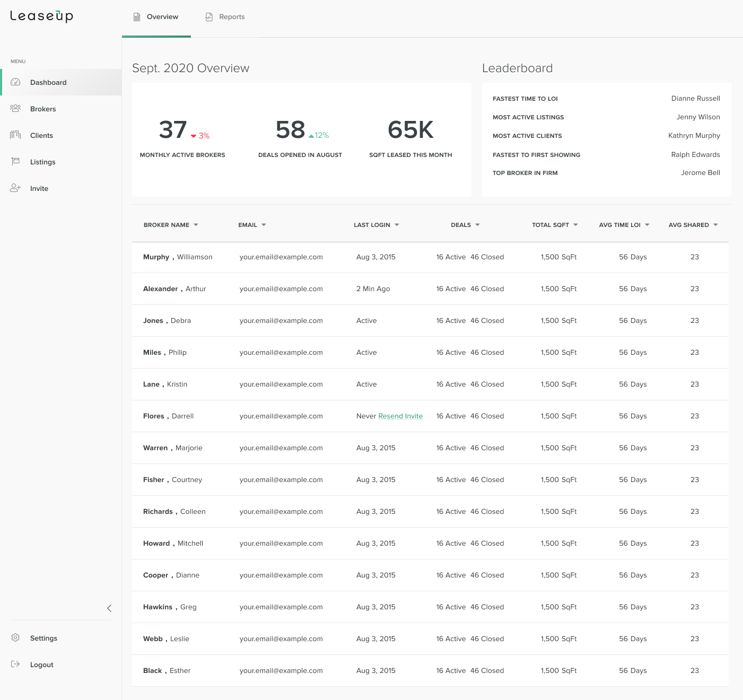The image size is (743, 700).
Task: Open the Last Login column dropdown
Action: point(397,225)
